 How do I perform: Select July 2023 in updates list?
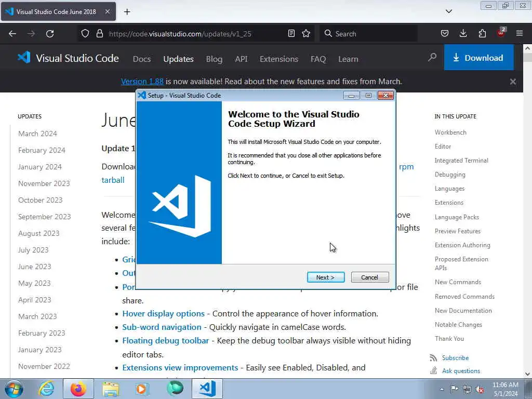tap(33, 250)
